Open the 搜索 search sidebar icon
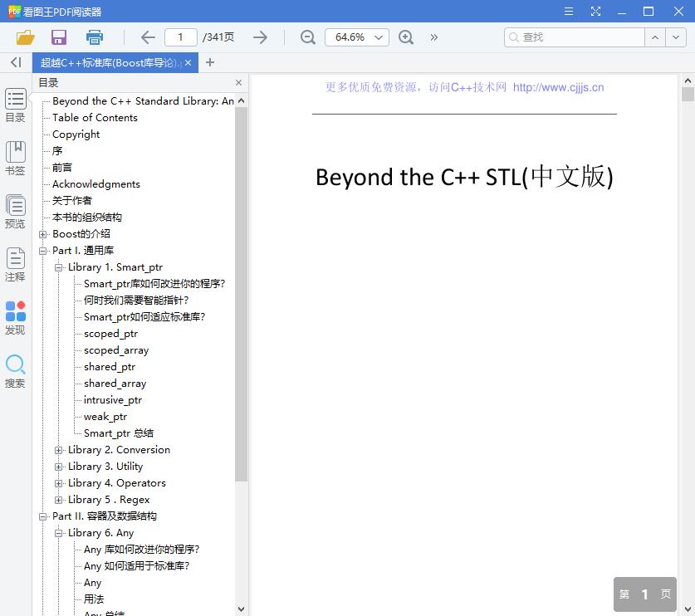 pyautogui.click(x=16, y=371)
